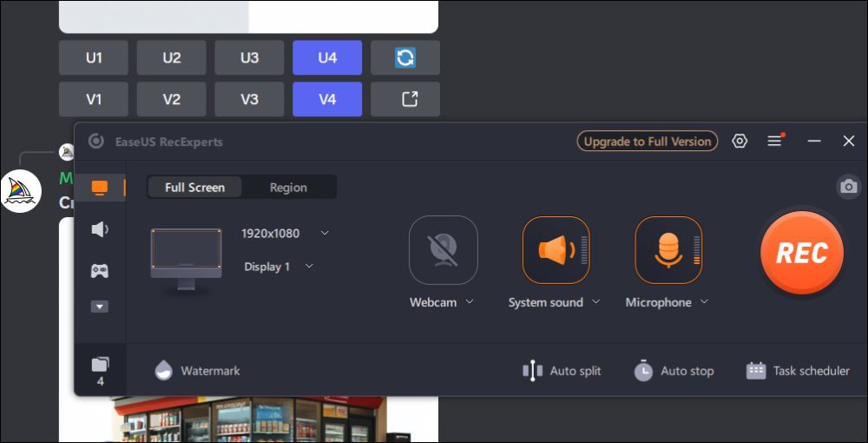
Task: Select the game recording controller icon
Action: click(100, 271)
